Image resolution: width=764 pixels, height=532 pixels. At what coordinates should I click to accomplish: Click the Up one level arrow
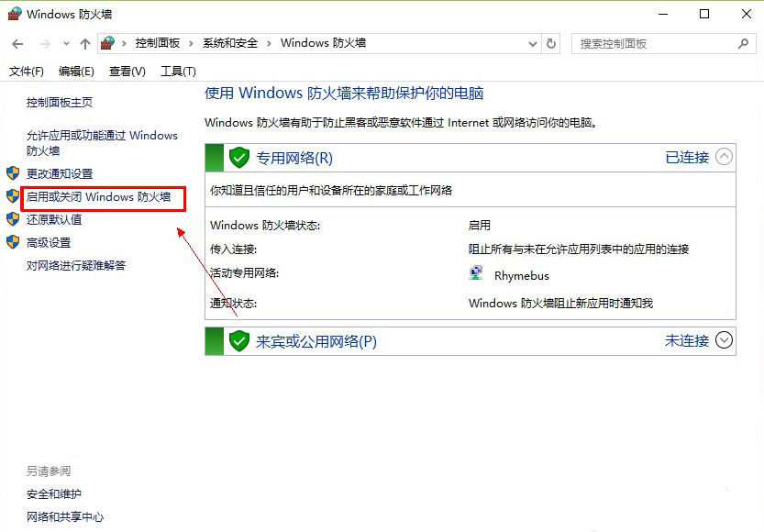[85, 44]
